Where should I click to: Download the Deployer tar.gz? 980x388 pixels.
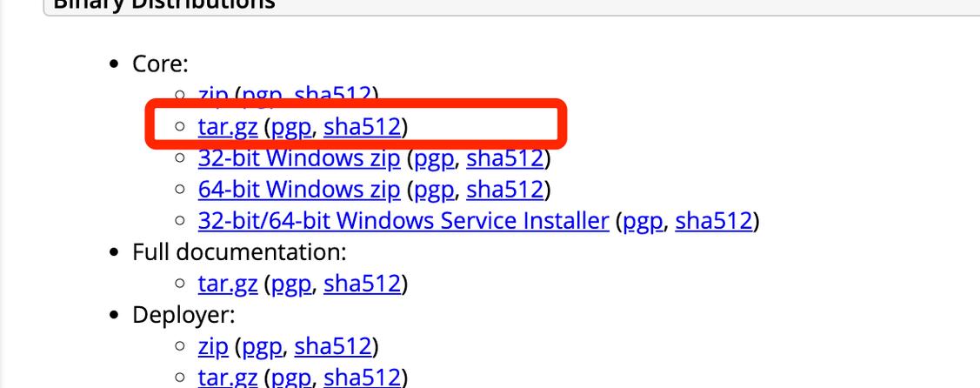228,378
